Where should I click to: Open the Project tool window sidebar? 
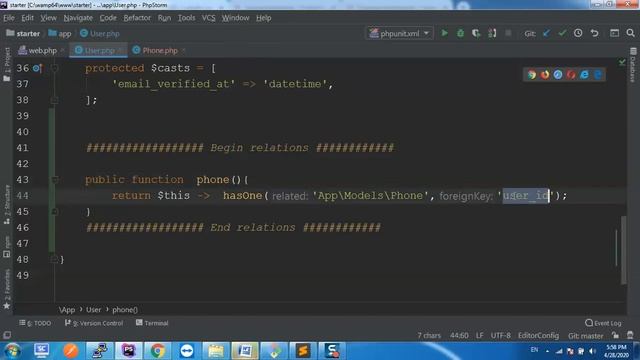click(7, 65)
